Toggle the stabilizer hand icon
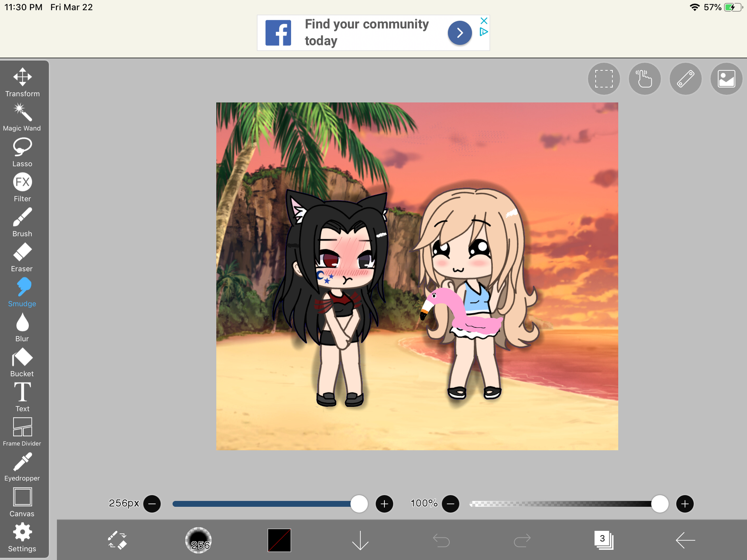 coord(645,79)
